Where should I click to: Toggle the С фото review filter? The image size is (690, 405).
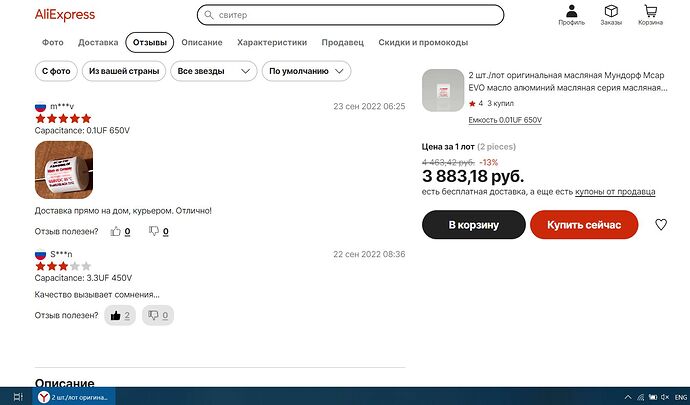[x=56, y=71]
